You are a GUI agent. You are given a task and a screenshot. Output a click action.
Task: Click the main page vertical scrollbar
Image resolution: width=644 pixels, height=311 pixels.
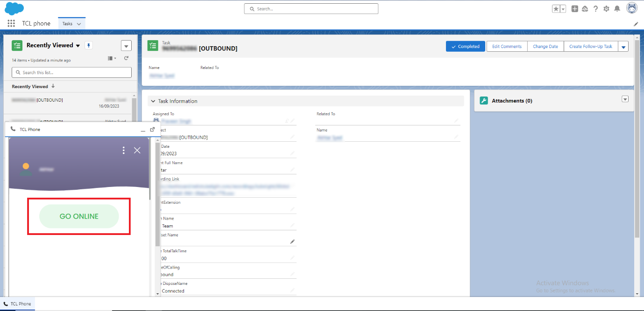click(638, 140)
